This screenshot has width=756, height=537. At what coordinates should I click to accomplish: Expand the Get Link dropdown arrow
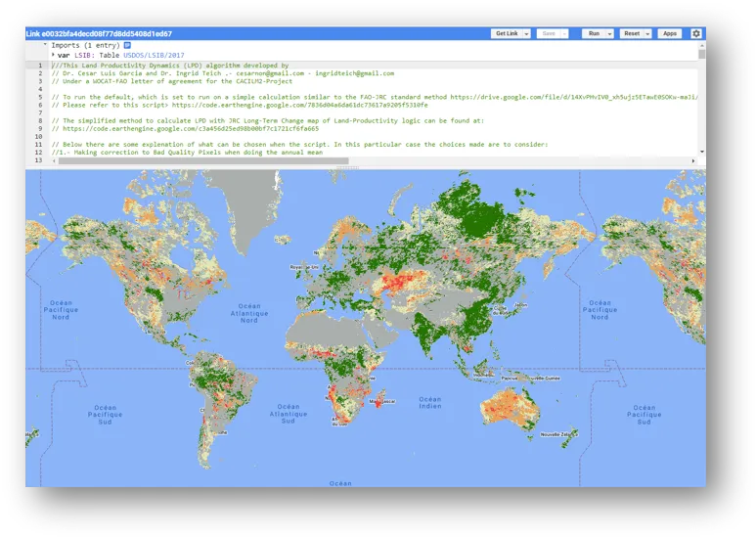click(526, 33)
